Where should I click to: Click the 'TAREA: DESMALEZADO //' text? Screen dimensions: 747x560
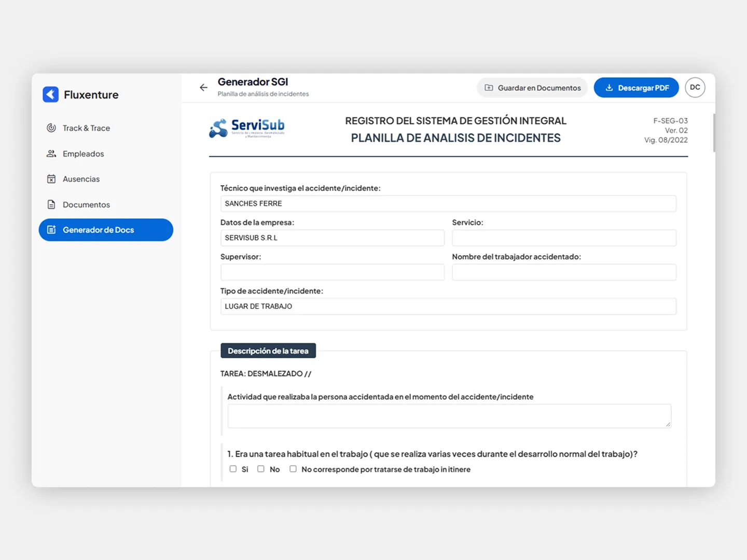(x=266, y=373)
